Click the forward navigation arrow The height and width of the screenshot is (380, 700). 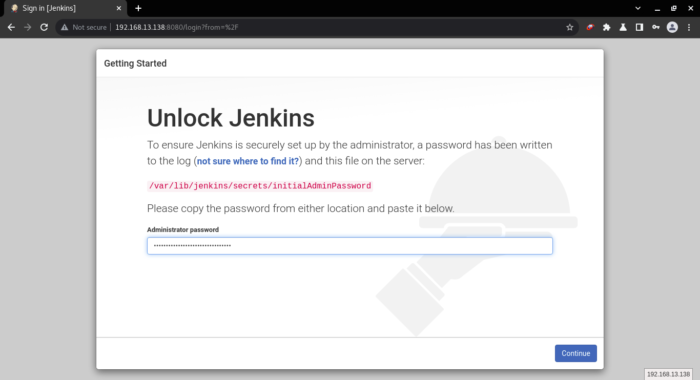click(x=28, y=27)
